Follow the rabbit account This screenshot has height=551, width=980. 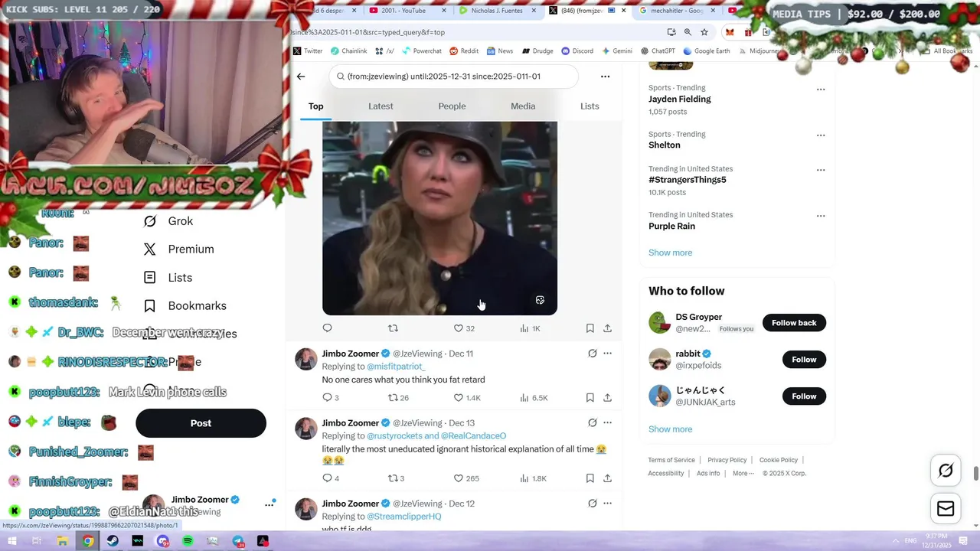(804, 360)
